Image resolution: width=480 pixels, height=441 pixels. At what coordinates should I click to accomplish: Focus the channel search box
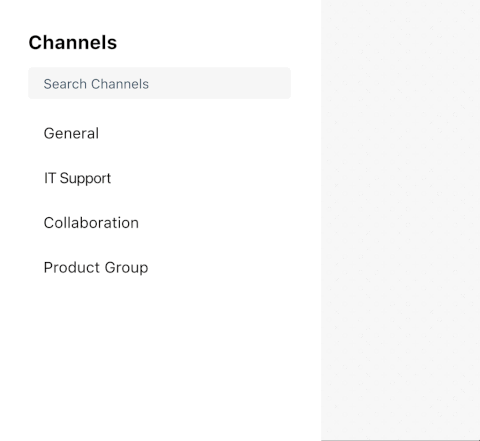tap(159, 83)
